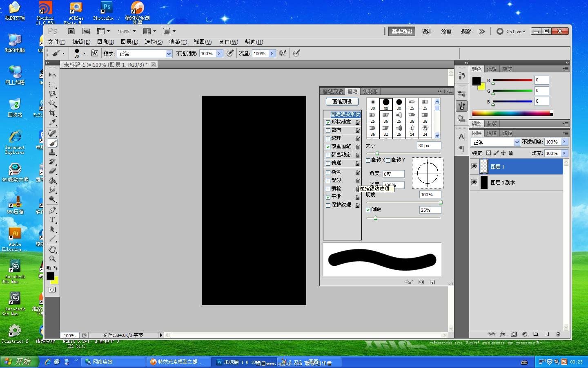The image size is (588, 368).
Task: Switch to the Channels tab
Action: click(492, 133)
